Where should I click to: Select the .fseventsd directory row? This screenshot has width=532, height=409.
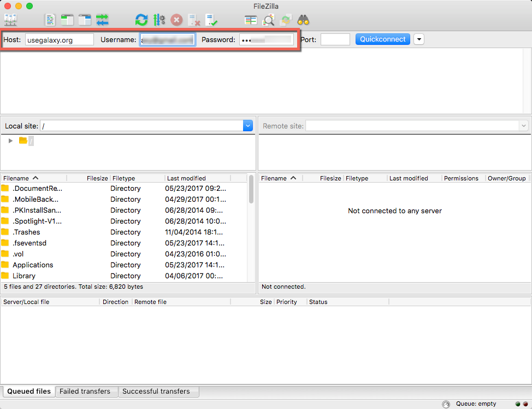click(x=124, y=243)
